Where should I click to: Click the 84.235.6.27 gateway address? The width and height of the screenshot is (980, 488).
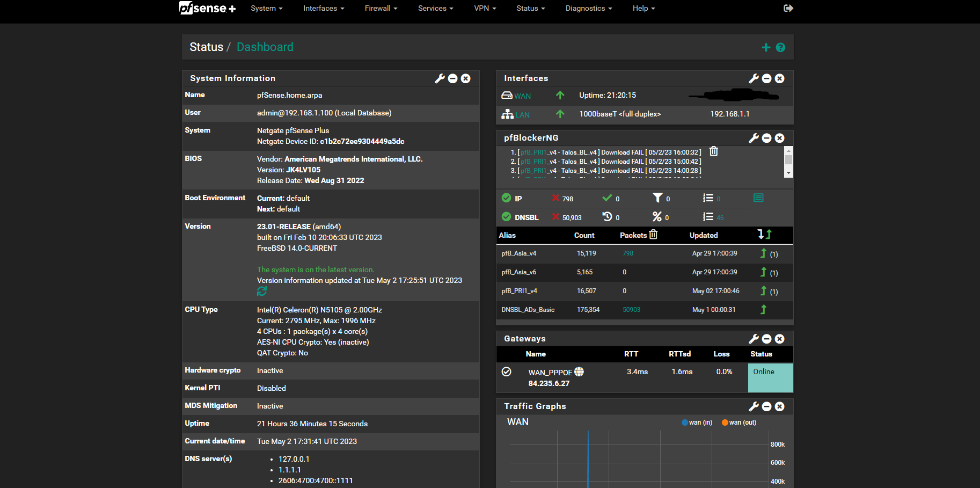coord(549,383)
